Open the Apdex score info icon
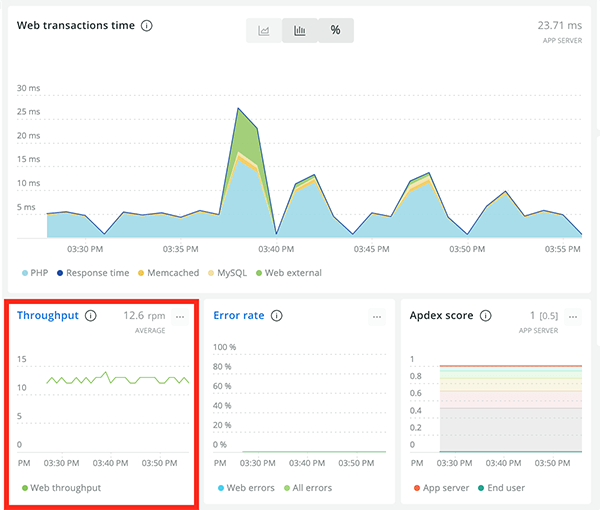 click(484, 316)
